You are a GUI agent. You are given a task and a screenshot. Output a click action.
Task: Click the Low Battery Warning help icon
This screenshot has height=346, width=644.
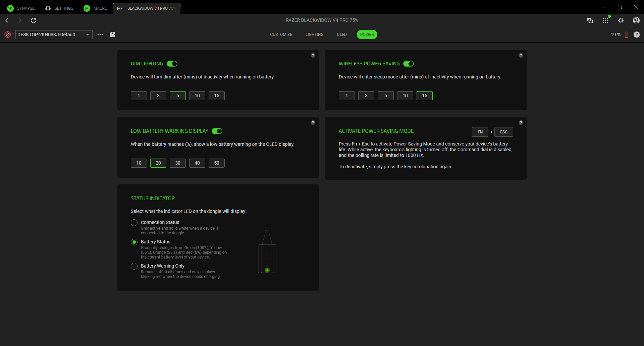click(x=313, y=123)
